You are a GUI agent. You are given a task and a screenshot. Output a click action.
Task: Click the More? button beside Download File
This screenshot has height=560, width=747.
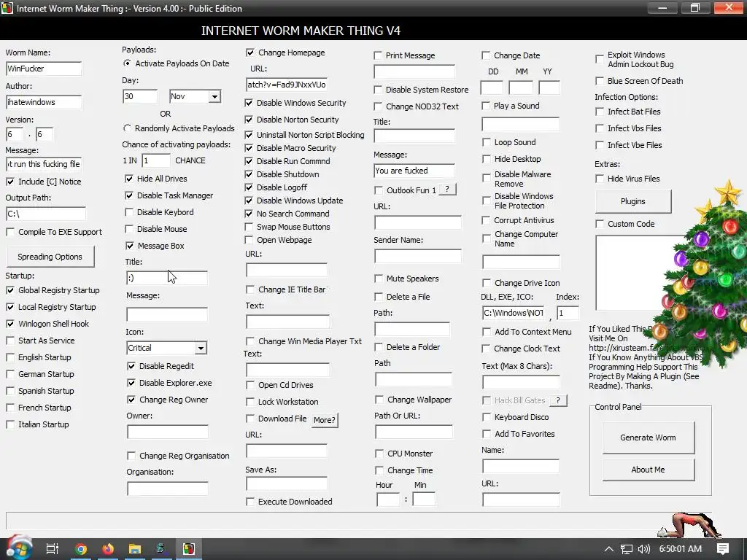[x=325, y=420]
